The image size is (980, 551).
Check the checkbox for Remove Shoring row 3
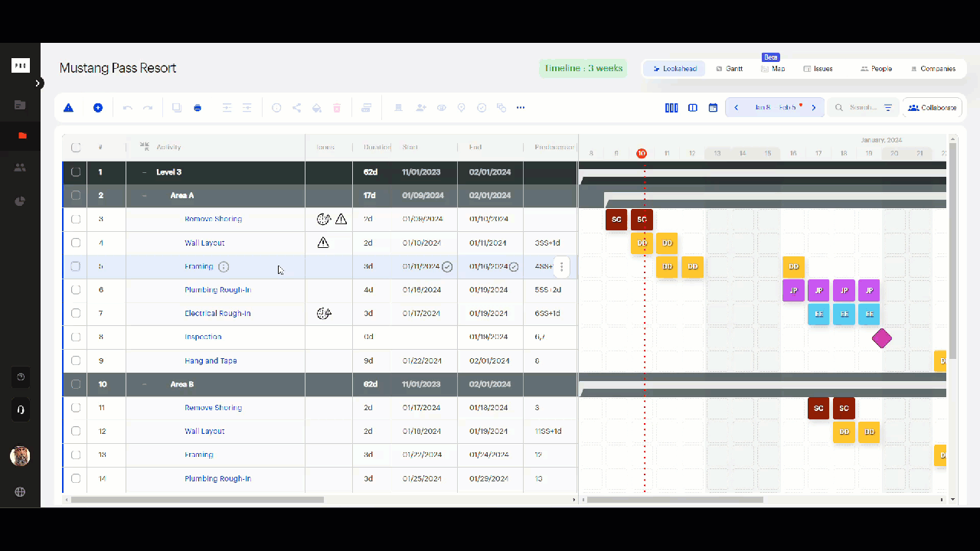tap(76, 219)
